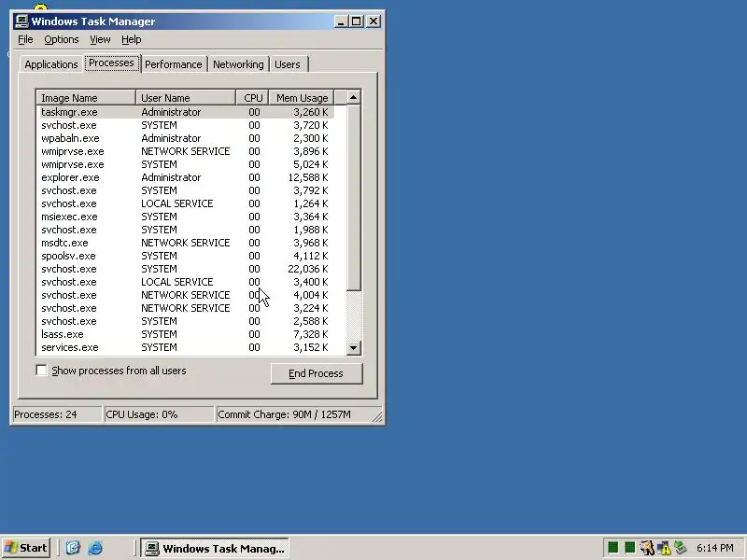The width and height of the screenshot is (747, 560).
Task: Switch to the Performance tab
Action: coord(174,64)
